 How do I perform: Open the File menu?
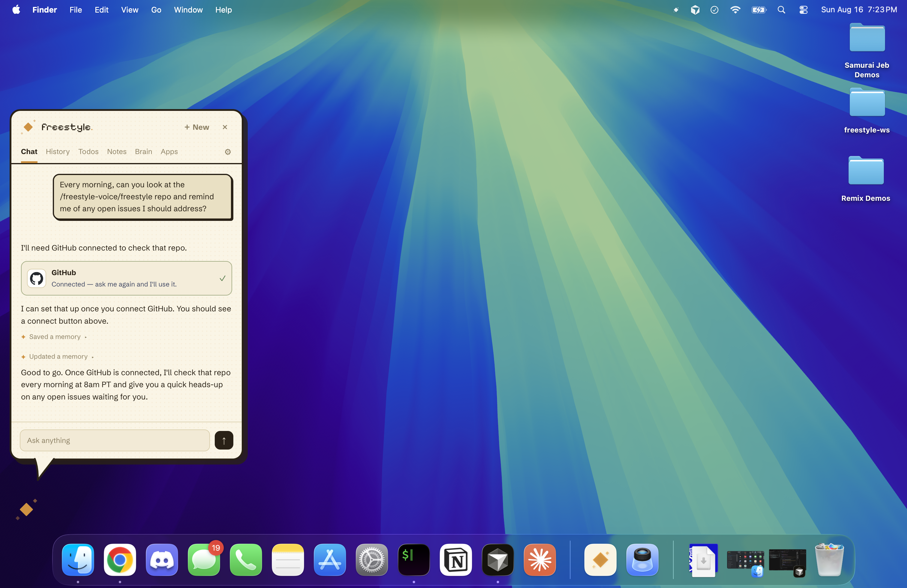click(x=76, y=10)
